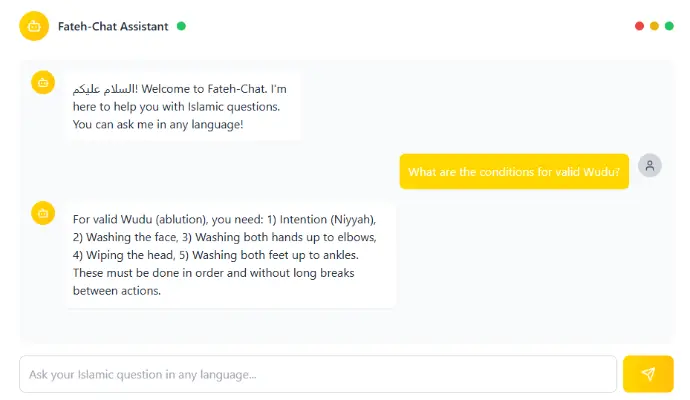Select the yellow Wudu question bubble
Viewport: 690px width, 400px height.
[x=514, y=171]
